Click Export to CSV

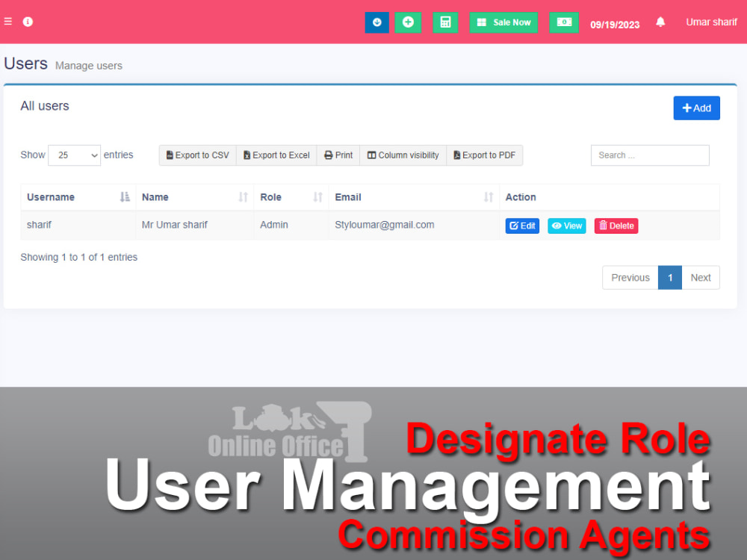(x=198, y=155)
